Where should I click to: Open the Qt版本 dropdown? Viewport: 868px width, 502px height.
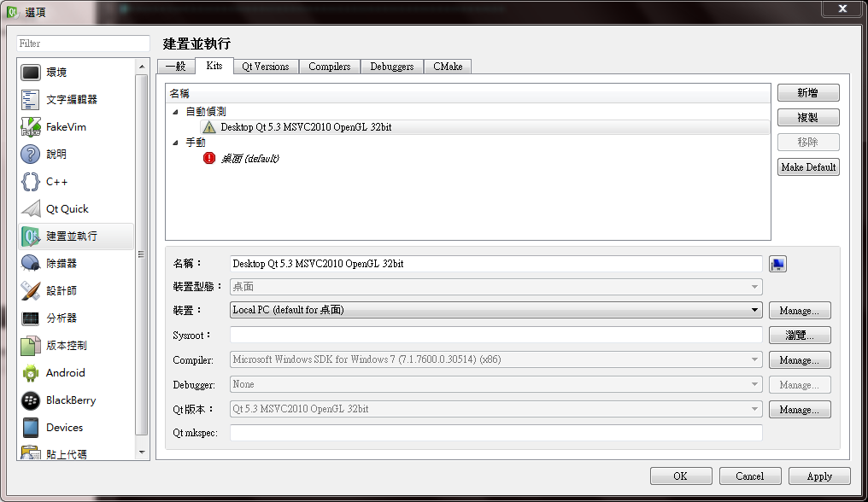(496, 409)
